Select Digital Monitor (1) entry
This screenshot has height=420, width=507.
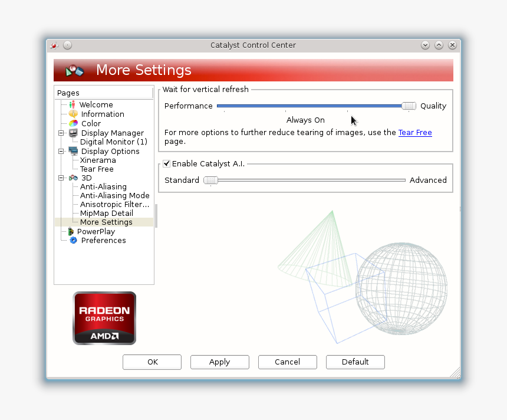pyautogui.click(x=114, y=142)
